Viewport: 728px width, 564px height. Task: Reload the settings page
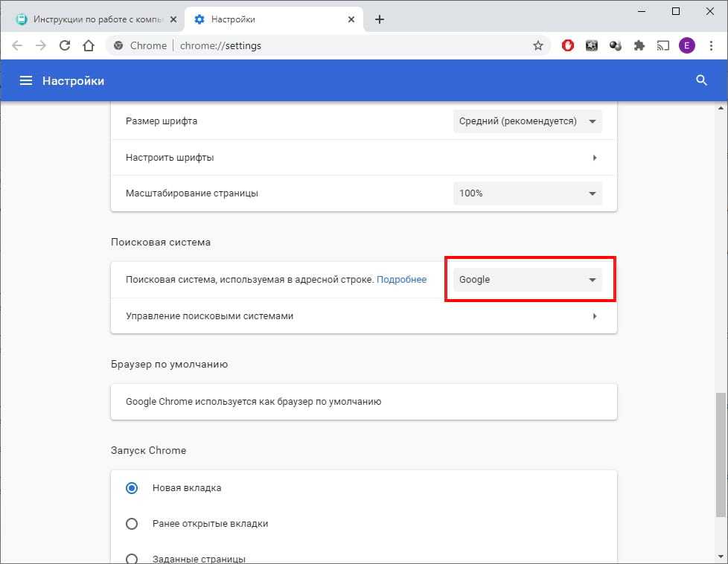point(65,45)
